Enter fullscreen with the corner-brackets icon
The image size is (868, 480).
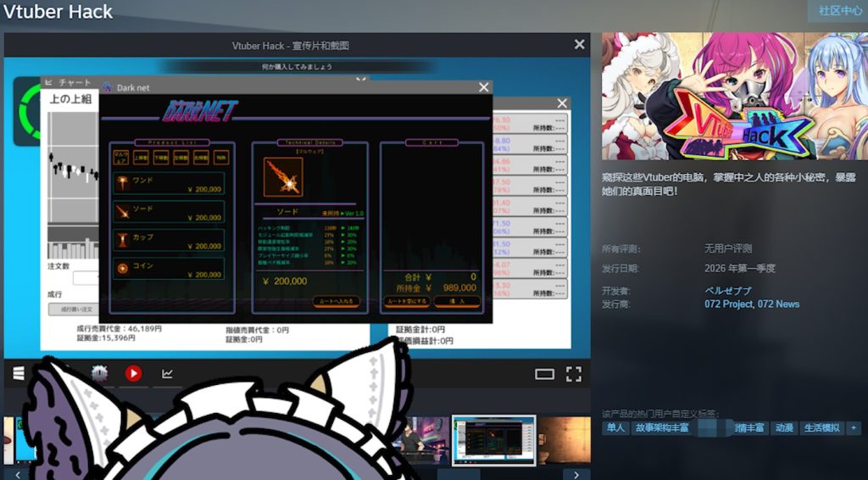point(574,374)
